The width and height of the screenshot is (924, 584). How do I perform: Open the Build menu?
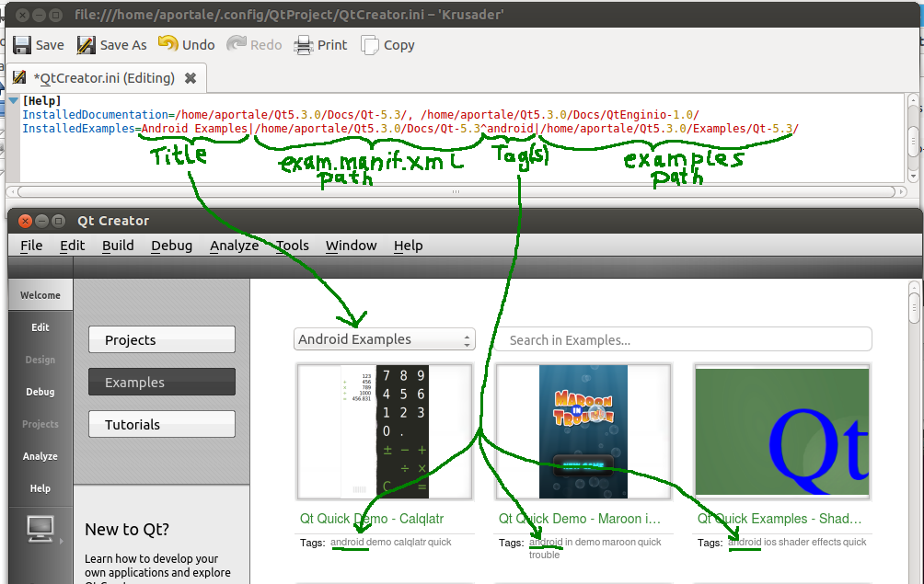pos(118,246)
